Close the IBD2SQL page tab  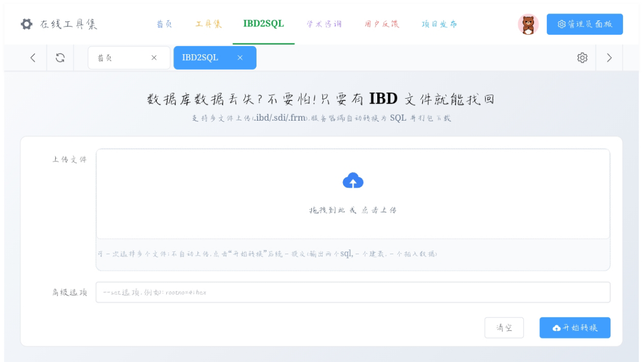[x=240, y=58]
